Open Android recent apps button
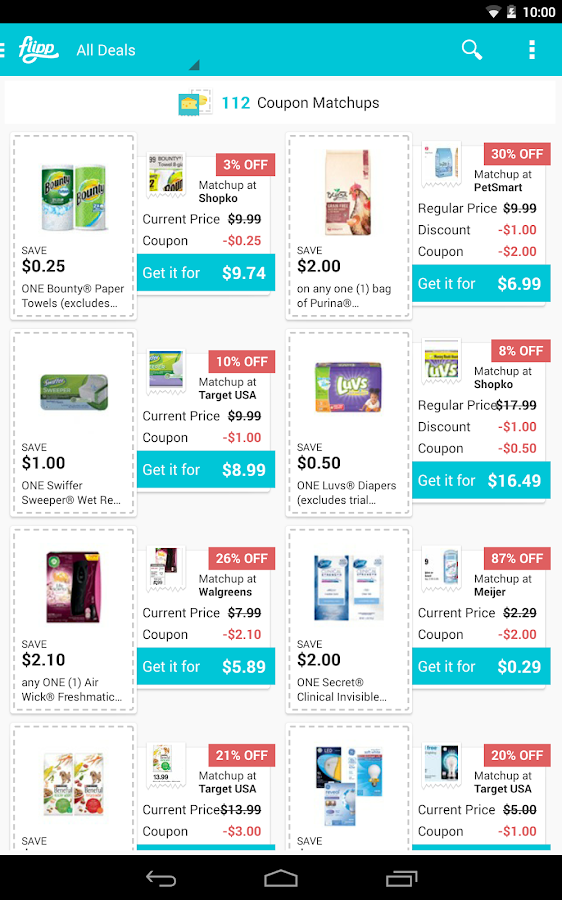The width and height of the screenshot is (562, 900). [402, 878]
